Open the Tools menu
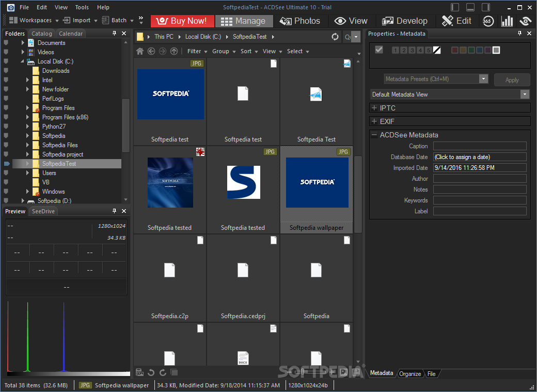The height and width of the screenshot is (392, 537). [x=82, y=7]
